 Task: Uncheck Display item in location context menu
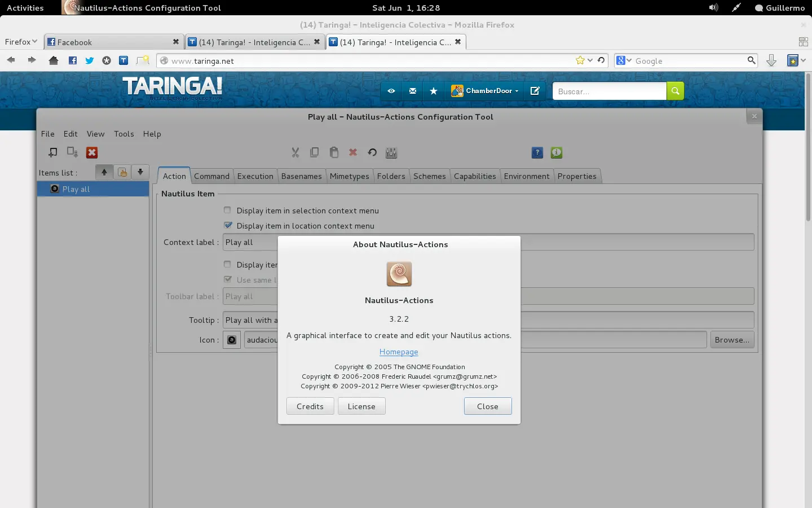(228, 225)
